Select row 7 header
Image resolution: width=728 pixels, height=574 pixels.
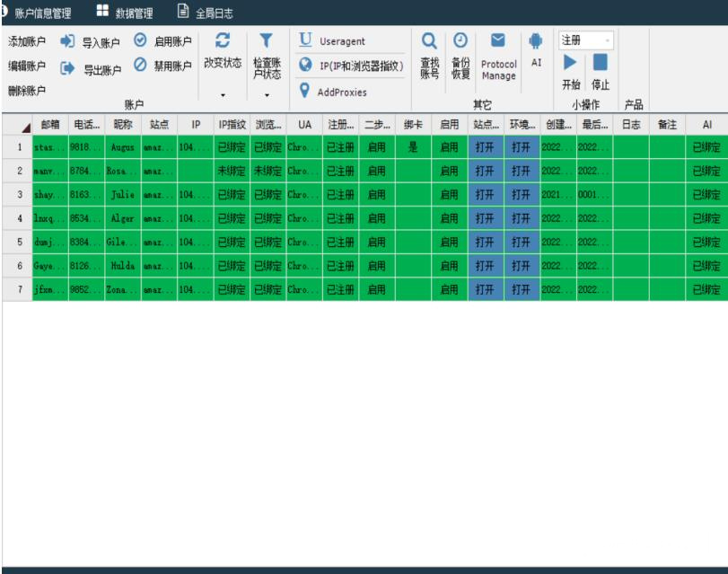pyautogui.click(x=17, y=289)
